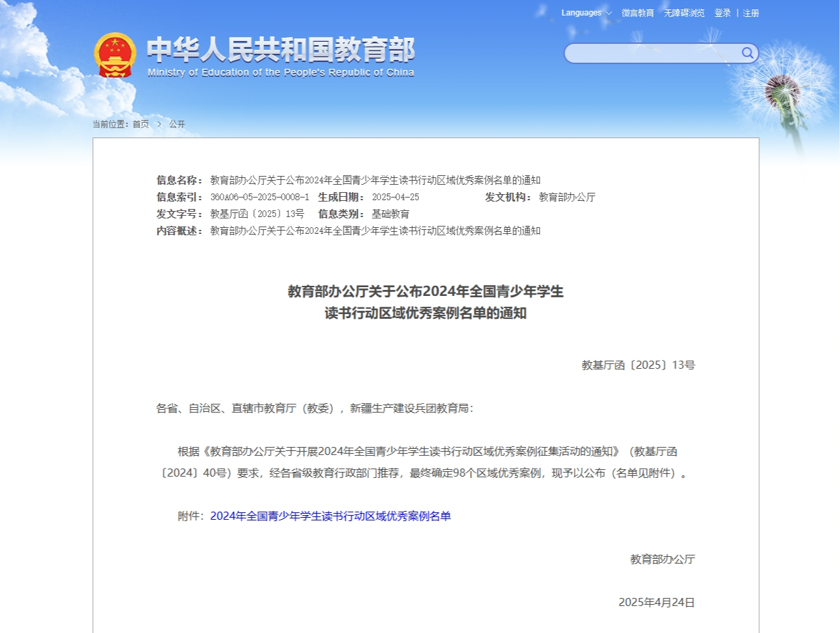This screenshot has height=633, width=840.
Task: Click the 注册 register link
Action: point(751,13)
